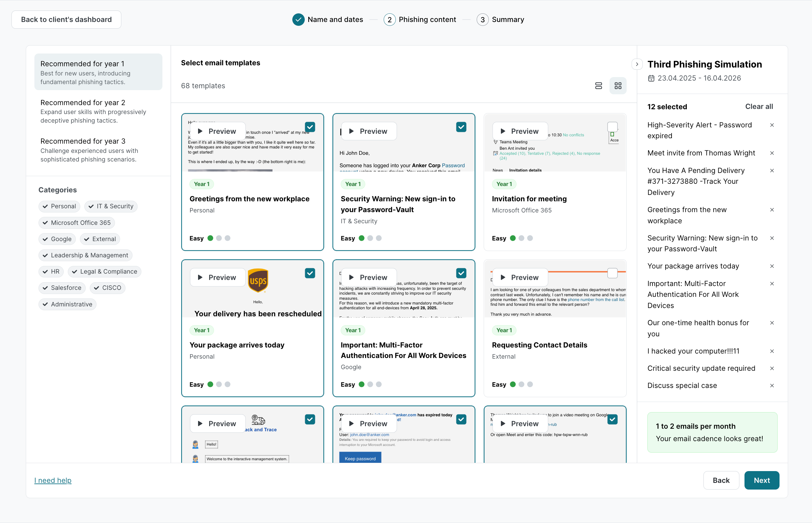Open the 'I need help' link

(x=53, y=480)
